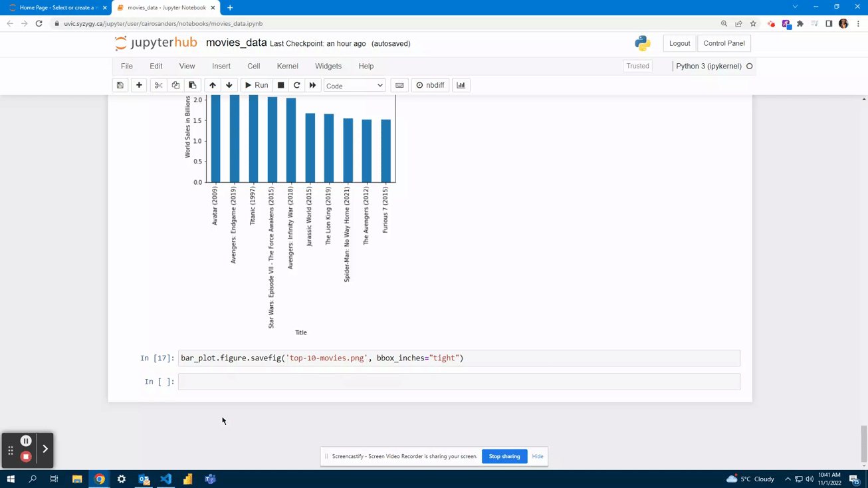Bookmark this page with star icon

pos(753,23)
